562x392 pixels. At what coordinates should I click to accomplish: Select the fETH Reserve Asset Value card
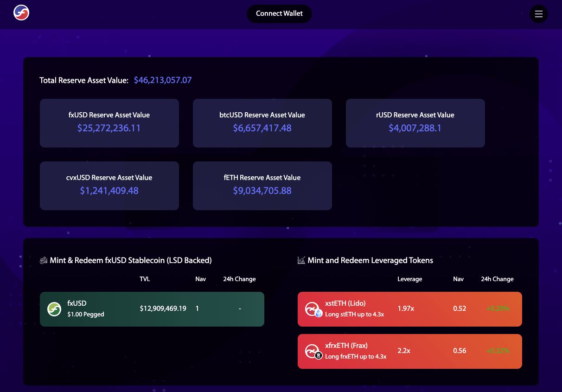[x=262, y=186]
